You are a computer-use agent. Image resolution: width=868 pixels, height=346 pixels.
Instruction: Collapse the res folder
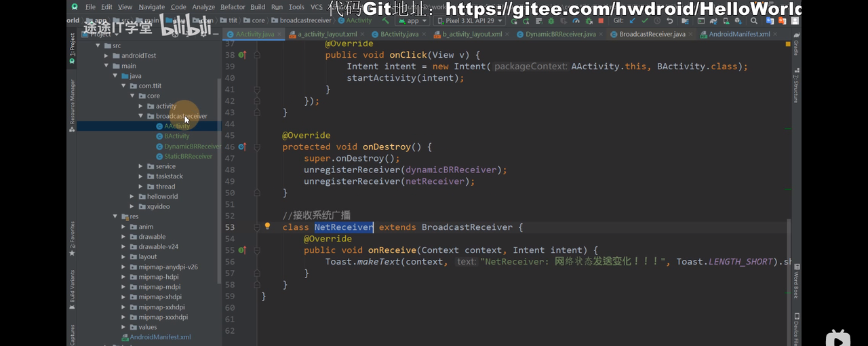(115, 216)
